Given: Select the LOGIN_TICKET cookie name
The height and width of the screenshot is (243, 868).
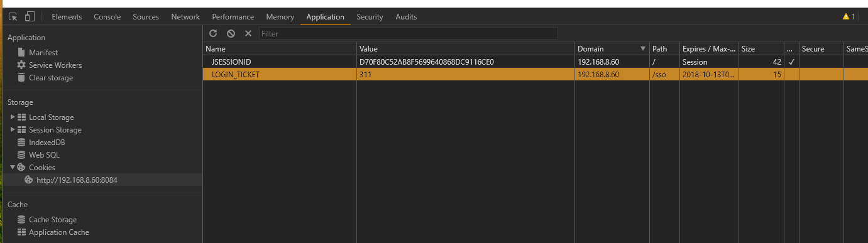Looking at the screenshot, I should point(236,74).
